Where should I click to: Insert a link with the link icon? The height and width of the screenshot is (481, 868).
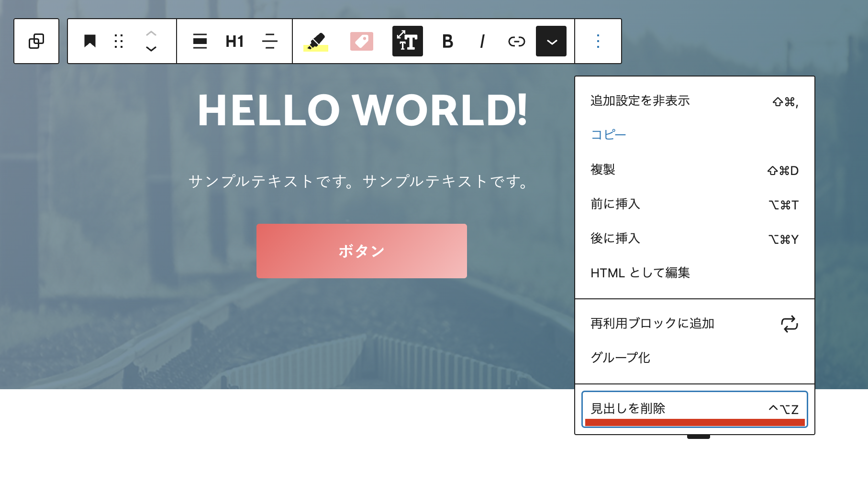click(x=517, y=42)
